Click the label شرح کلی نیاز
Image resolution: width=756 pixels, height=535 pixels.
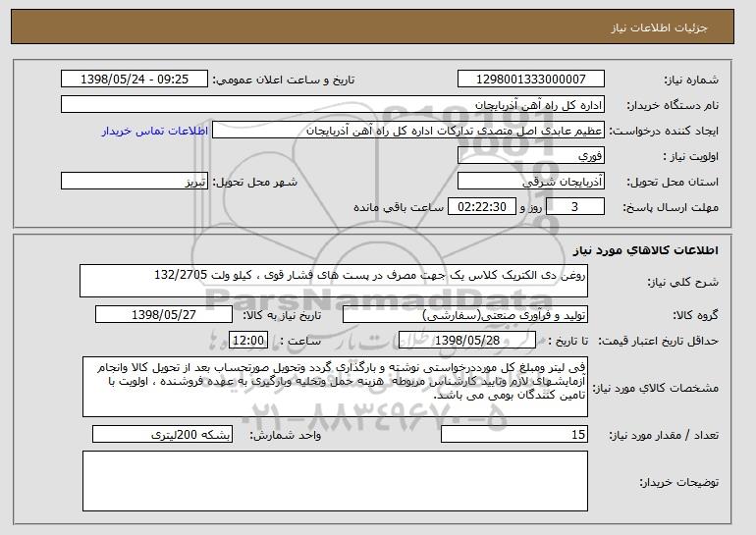click(682, 283)
